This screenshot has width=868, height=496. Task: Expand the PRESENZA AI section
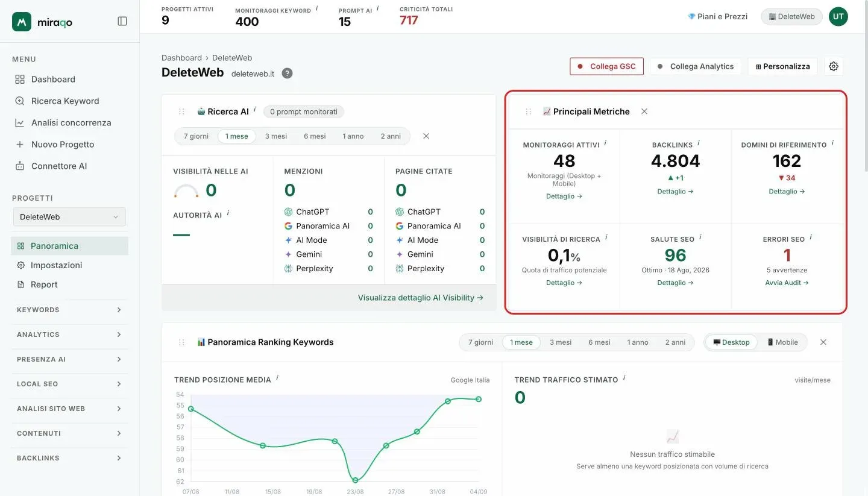[x=69, y=359]
